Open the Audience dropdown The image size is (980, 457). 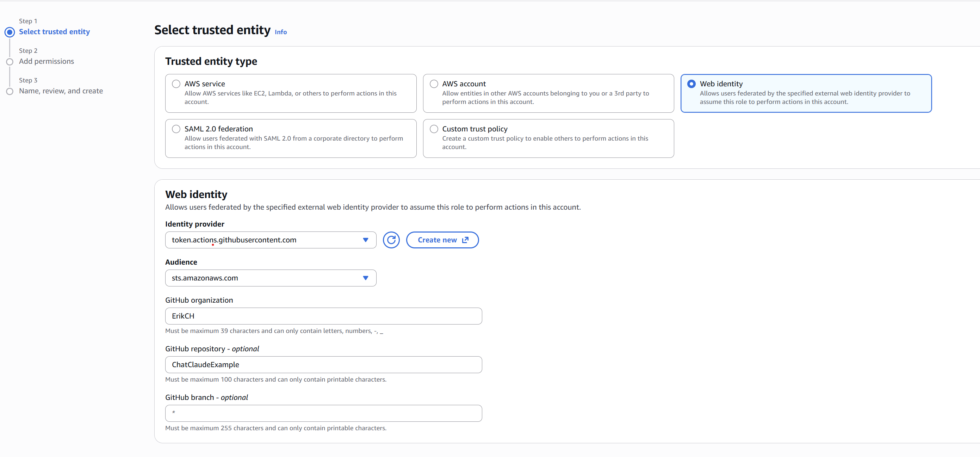tap(271, 278)
